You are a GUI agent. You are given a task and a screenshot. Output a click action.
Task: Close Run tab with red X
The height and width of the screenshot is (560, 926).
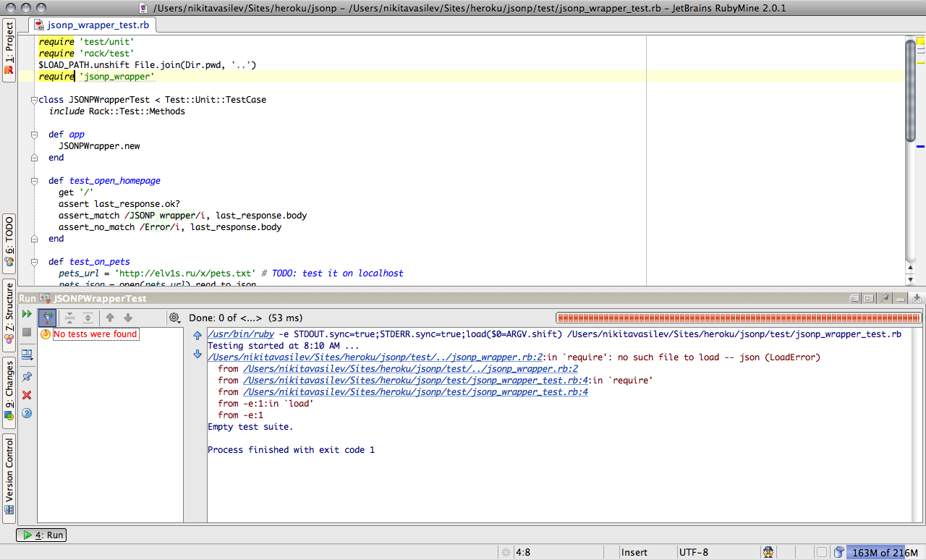[x=27, y=395]
